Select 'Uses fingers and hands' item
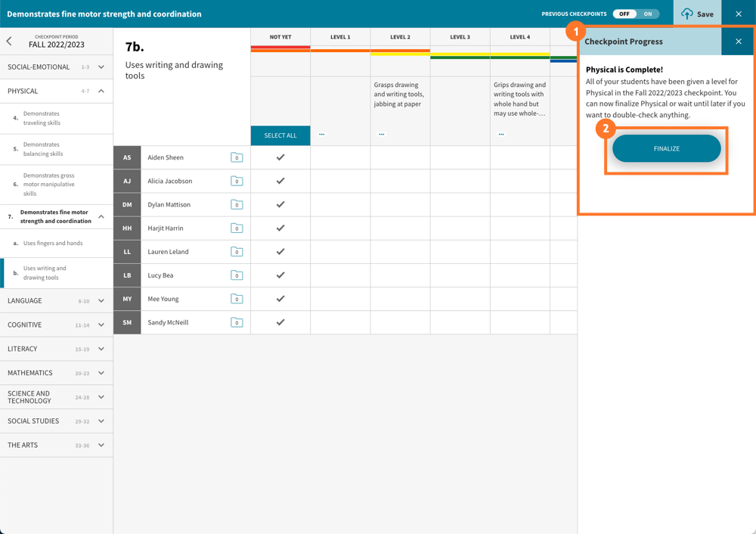The width and height of the screenshot is (756, 534). 53,244
